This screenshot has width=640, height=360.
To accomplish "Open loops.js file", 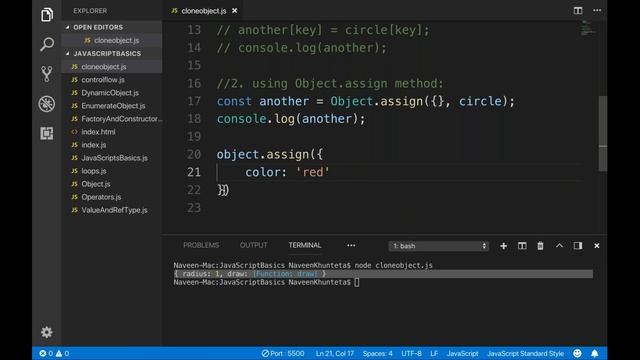I will pyautogui.click(x=112, y=171).
